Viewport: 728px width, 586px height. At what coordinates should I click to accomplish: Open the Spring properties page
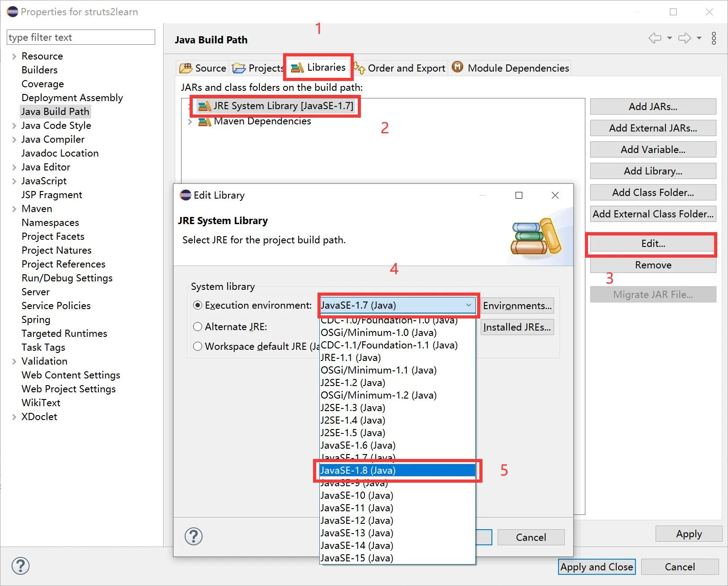click(36, 319)
